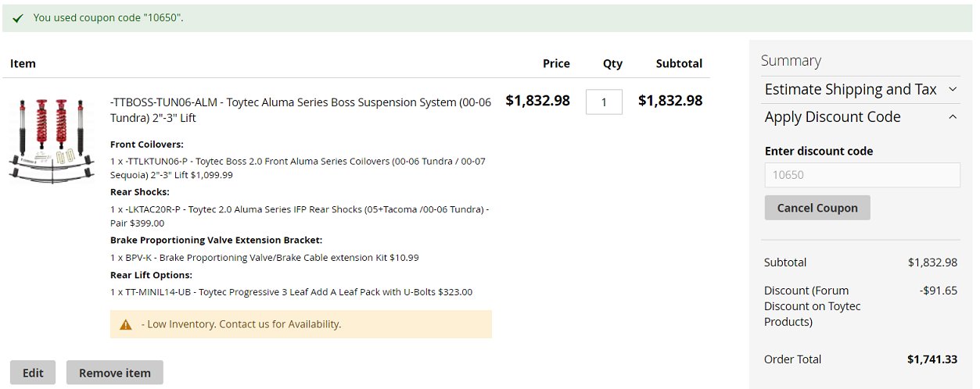Click the quantity field showing 1
980x389 pixels.
pos(604,102)
